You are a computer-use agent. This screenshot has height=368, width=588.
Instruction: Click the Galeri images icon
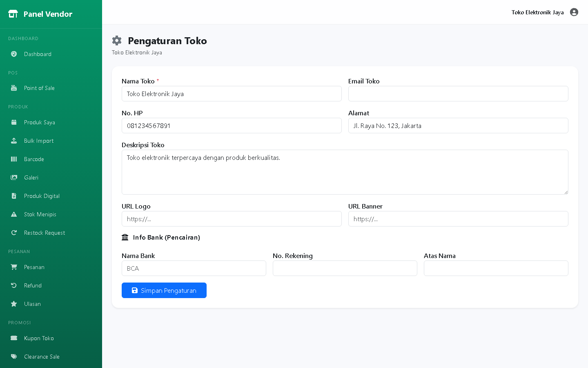(14, 177)
